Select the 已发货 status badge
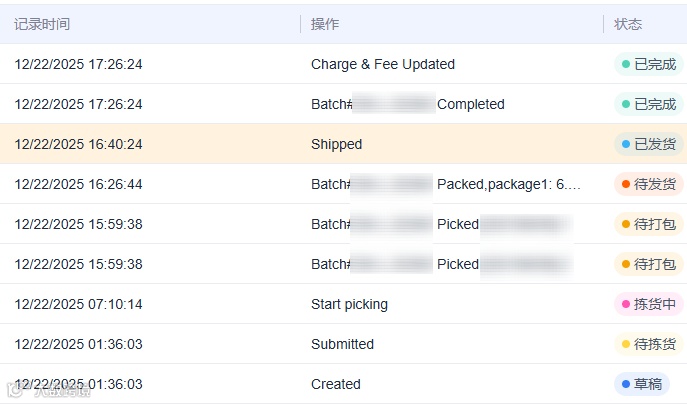Image resolution: width=687 pixels, height=404 pixels. coord(649,144)
